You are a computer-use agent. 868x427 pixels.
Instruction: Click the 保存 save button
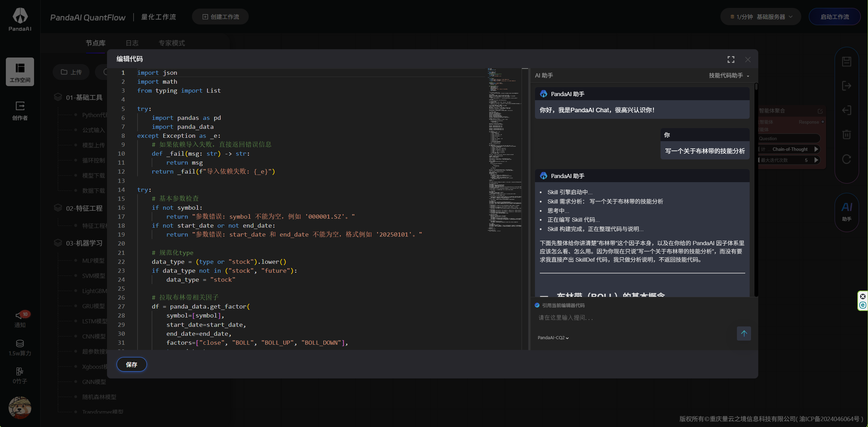131,364
